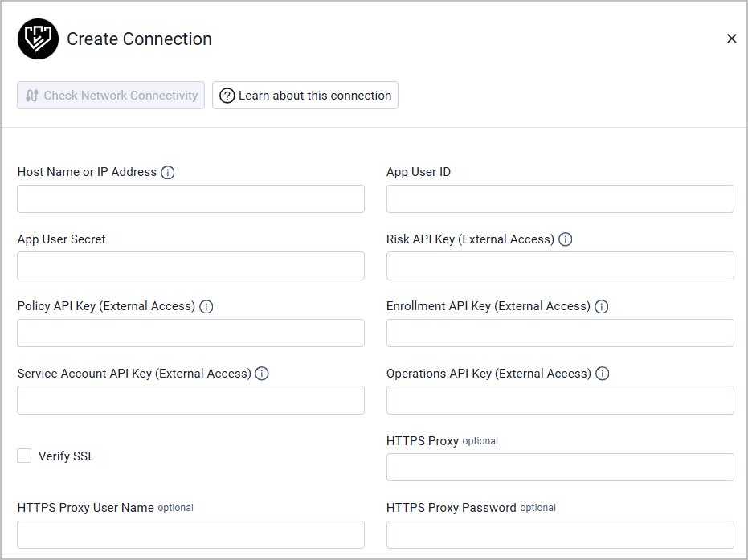
Task: Click the network connectivity signal icon
Action: pos(31,95)
